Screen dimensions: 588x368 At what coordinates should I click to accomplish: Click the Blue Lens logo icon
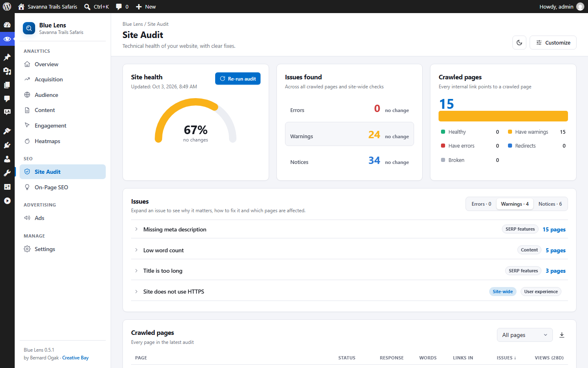29,28
